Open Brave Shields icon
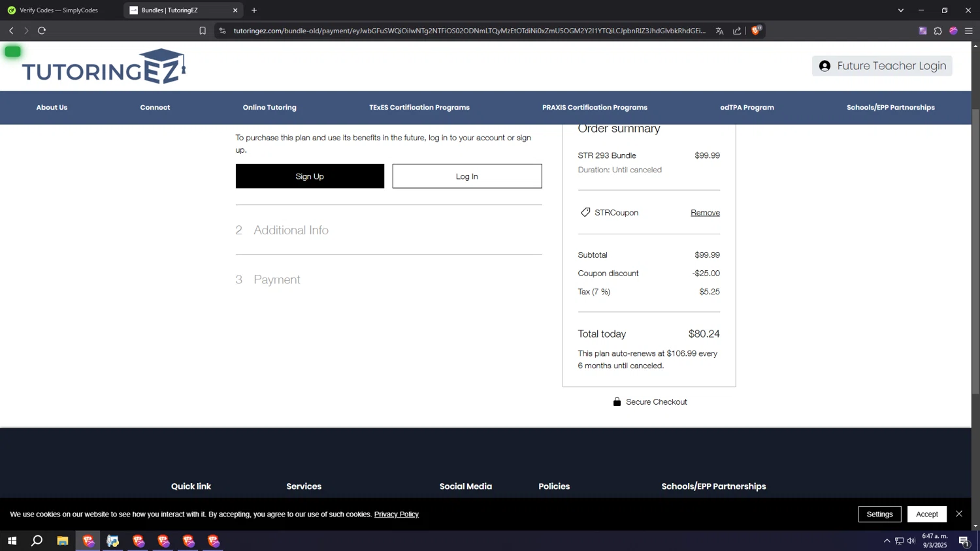 click(x=756, y=30)
